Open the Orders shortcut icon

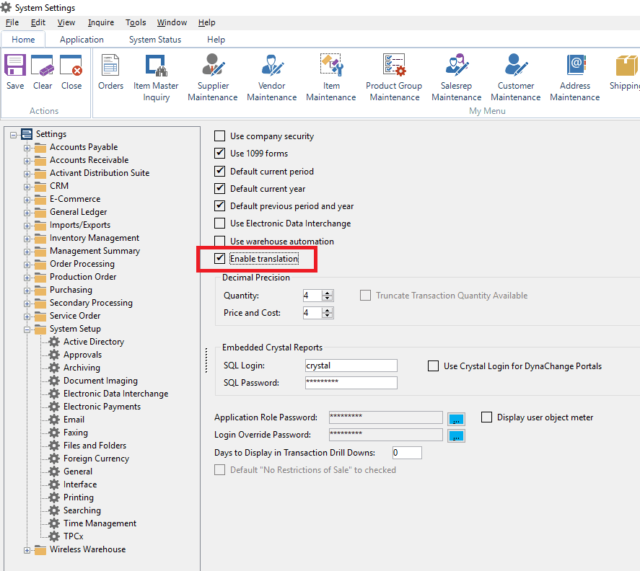(110, 65)
